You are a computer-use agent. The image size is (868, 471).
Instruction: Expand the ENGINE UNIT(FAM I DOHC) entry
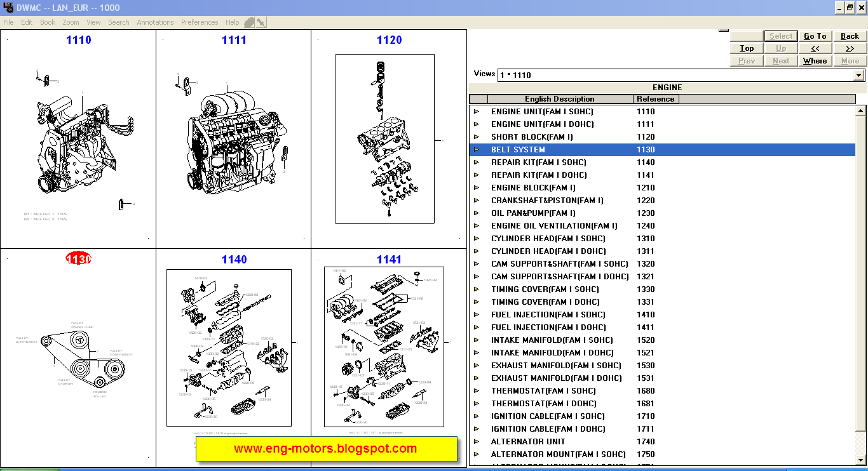[x=477, y=124]
